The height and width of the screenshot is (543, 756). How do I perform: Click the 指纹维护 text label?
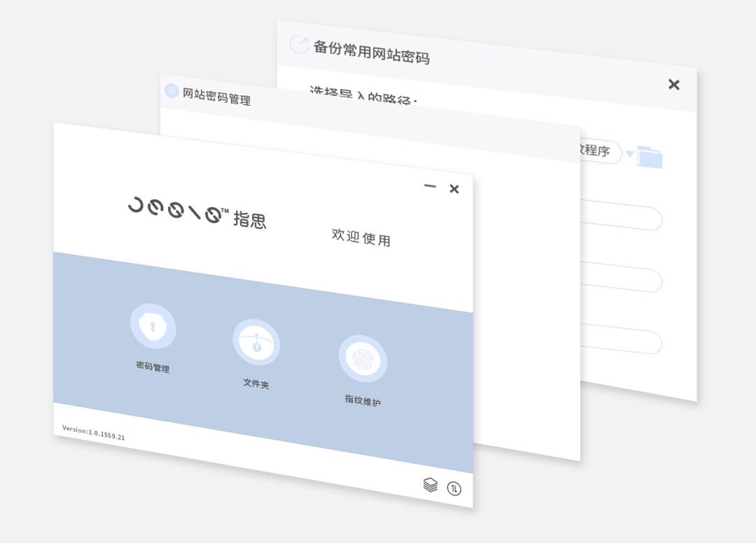(x=363, y=400)
